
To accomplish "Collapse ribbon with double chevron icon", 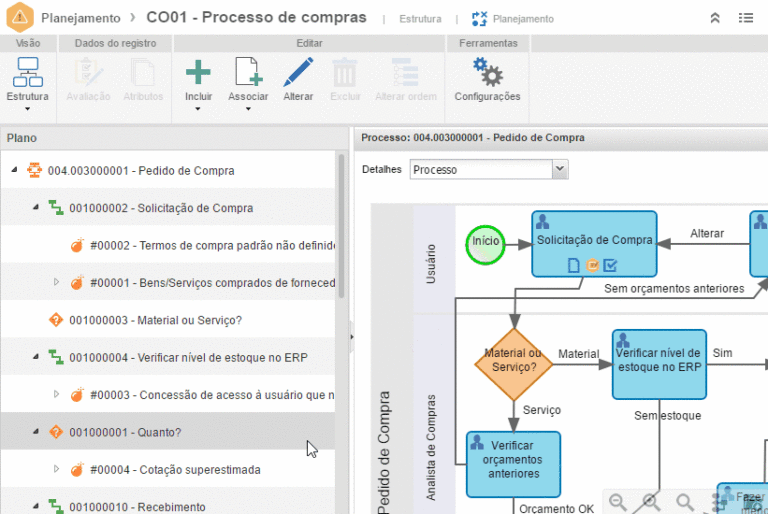I will point(715,18).
